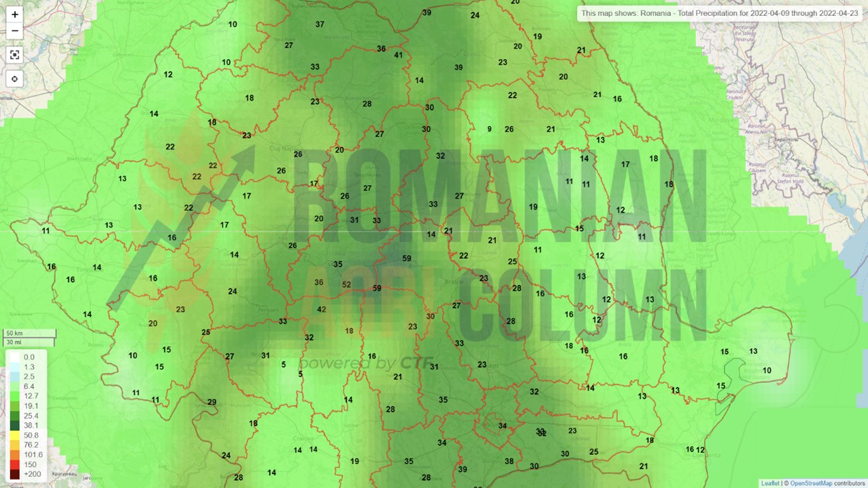This screenshot has width=868, height=488.
Task: Click the 50 km scale bar
Action: coord(29,333)
